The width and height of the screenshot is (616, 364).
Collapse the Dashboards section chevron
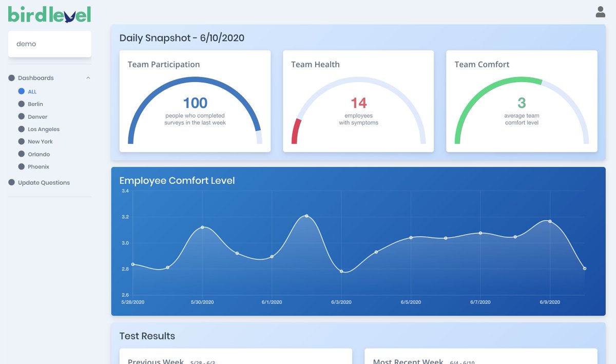(x=88, y=78)
